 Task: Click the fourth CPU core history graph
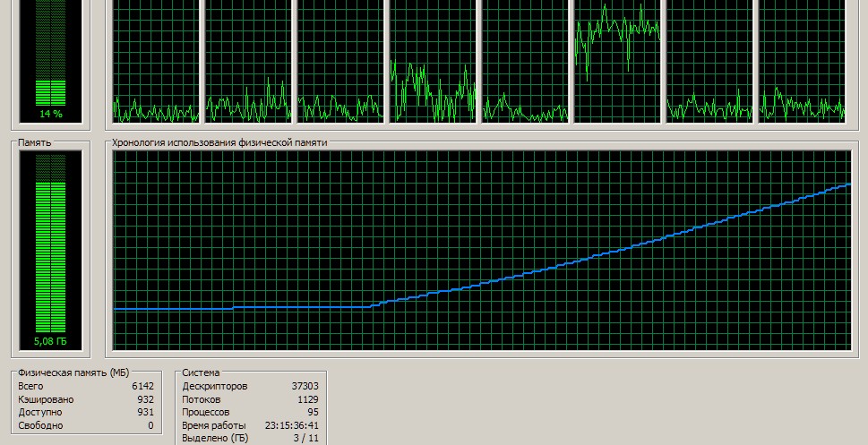pos(433,61)
